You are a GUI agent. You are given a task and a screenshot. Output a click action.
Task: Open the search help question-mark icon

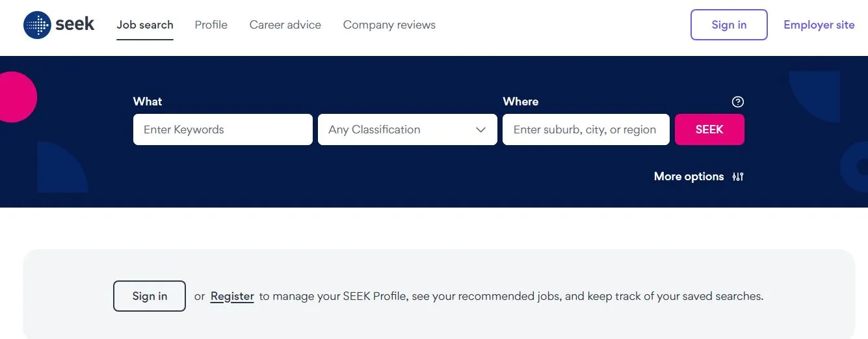[737, 102]
